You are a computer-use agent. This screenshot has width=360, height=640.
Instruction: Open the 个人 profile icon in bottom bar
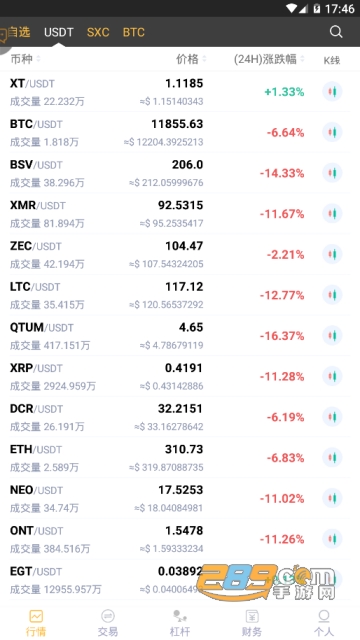pos(324,616)
